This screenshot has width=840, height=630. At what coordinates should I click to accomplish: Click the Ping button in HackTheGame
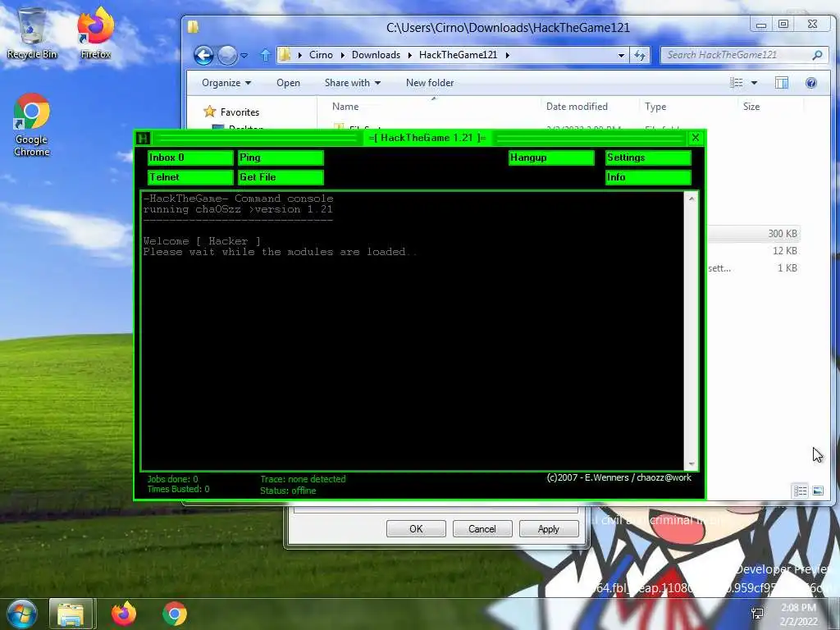pos(281,157)
